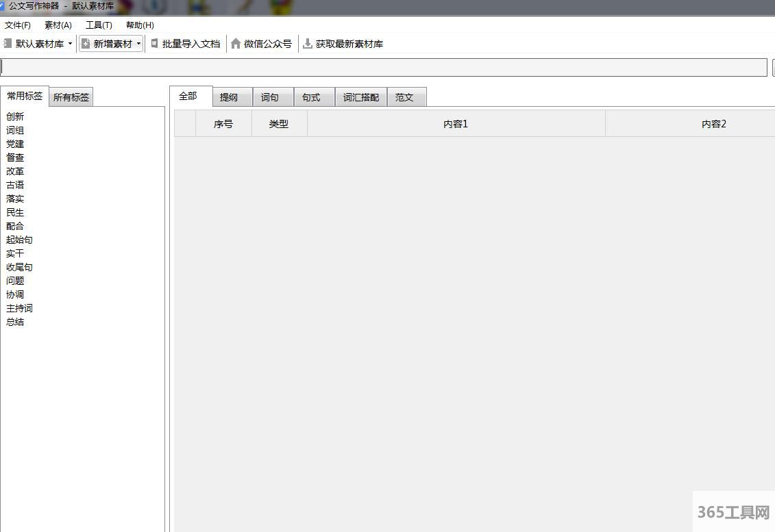Open the 帮助(H) menu
775x532 pixels.
pyautogui.click(x=140, y=25)
